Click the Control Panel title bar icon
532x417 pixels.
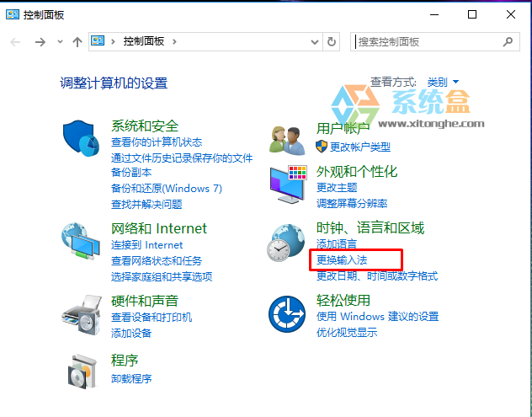pyautogui.click(x=13, y=14)
